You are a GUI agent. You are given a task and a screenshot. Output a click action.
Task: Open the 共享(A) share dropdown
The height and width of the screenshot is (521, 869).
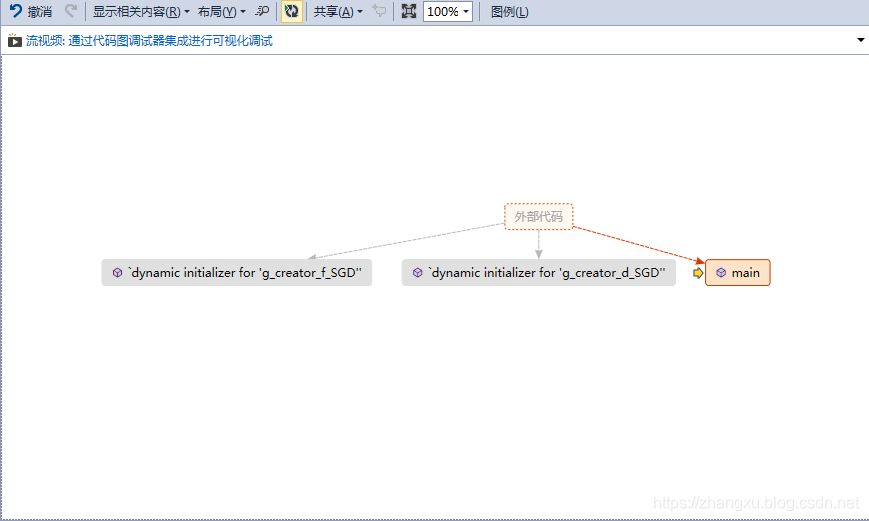tap(338, 12)
